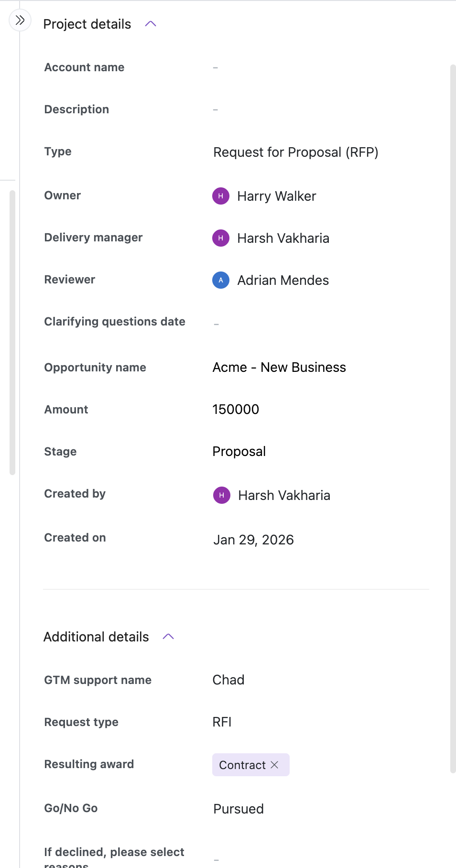Collapse the Project details section

(x=151, y=24)
